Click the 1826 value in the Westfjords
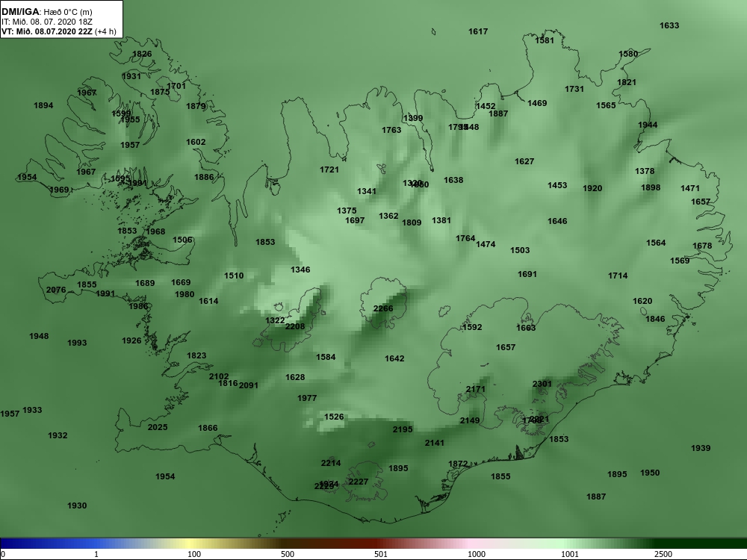747x560 pixels. tap(142, 55)
